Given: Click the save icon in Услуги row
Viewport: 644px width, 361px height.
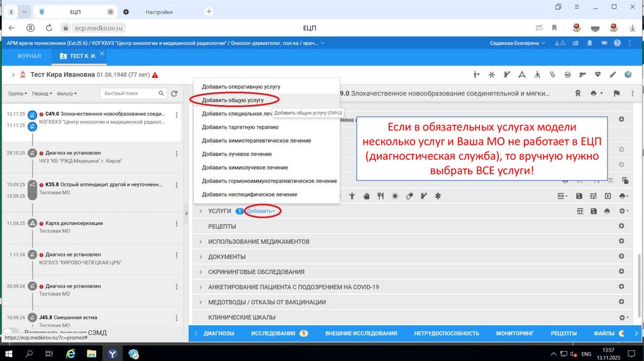Looking at the screenshot, I should point(592,211).
